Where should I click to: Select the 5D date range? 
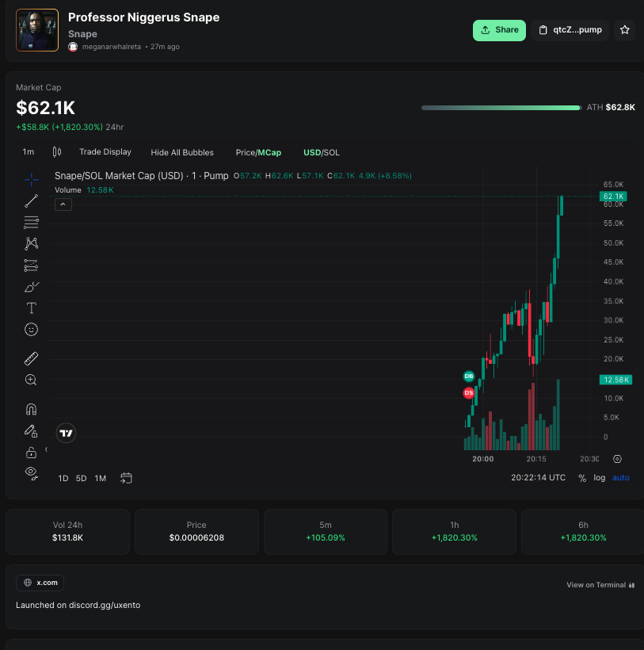point(81,478)
